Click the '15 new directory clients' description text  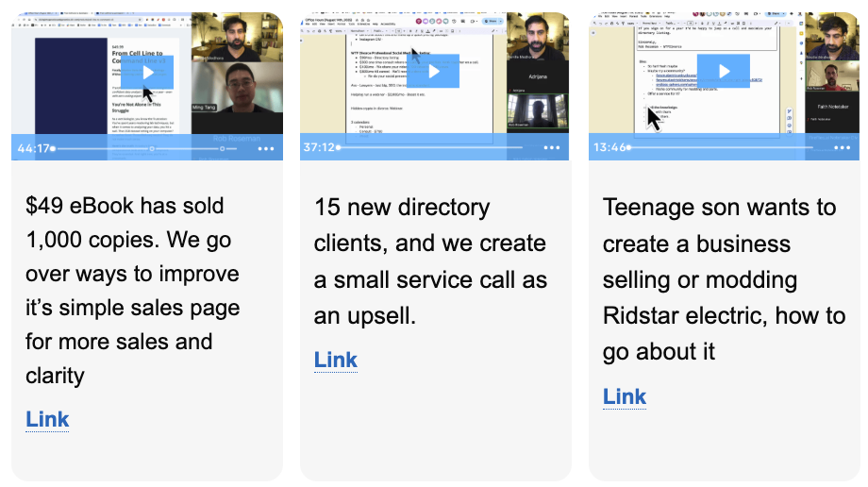coord(402,208)
